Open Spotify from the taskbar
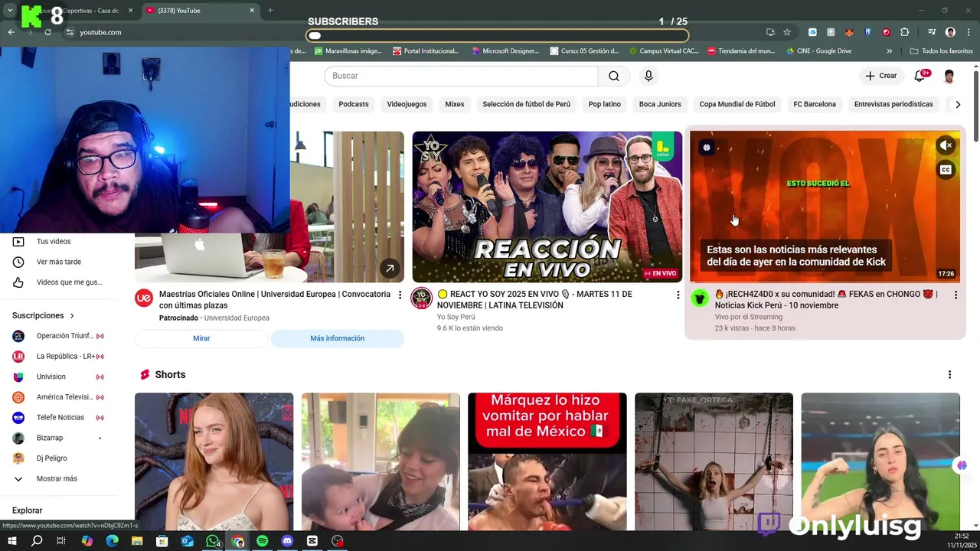 tap(262, 541)
